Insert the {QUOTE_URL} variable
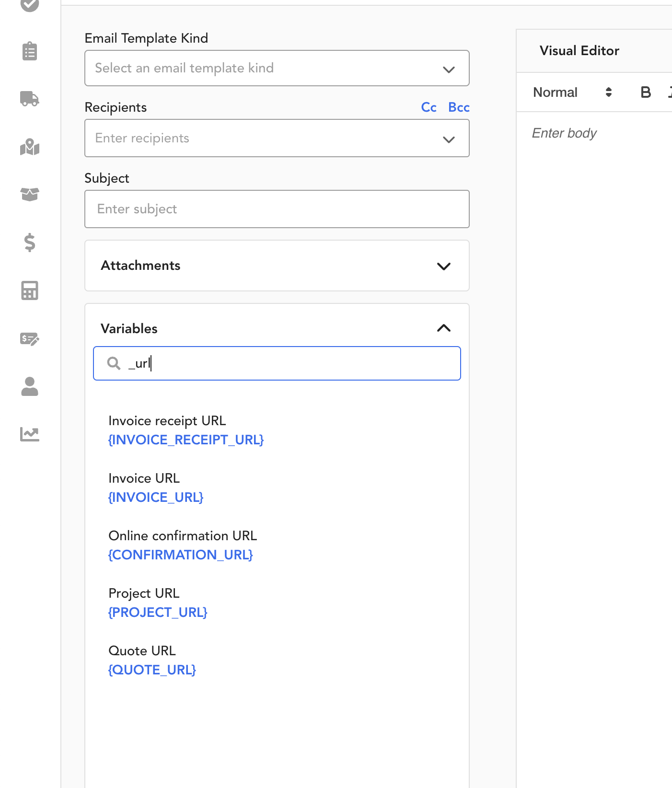 point(152,670)
